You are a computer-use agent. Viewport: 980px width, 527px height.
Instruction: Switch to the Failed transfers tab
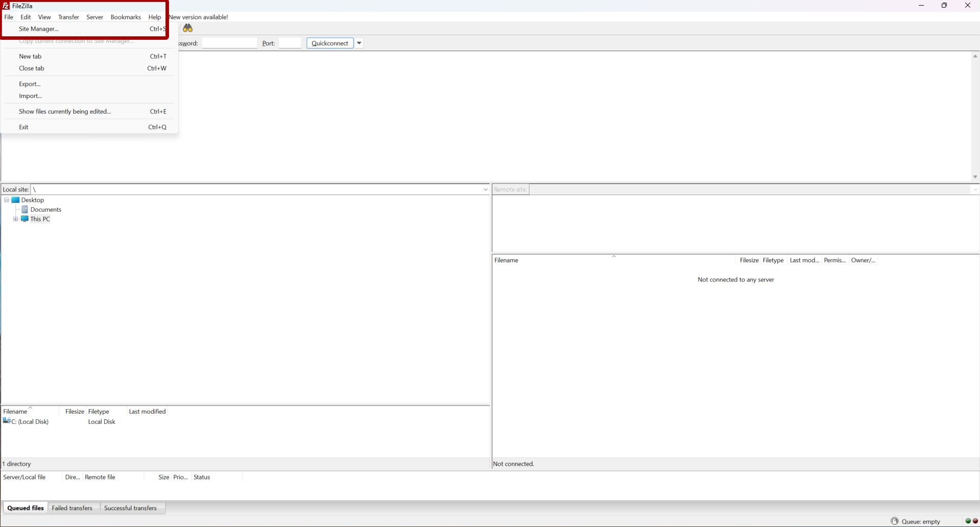click(72, 508)
